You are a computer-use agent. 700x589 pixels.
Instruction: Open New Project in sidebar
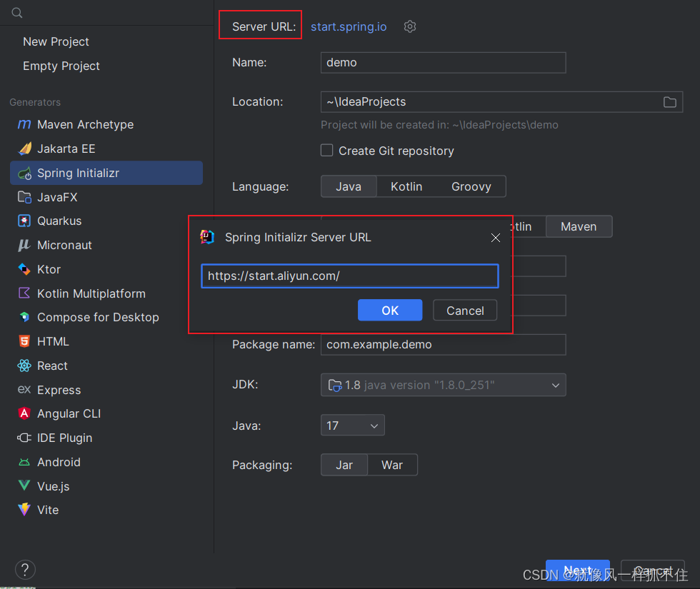[56, 41]
